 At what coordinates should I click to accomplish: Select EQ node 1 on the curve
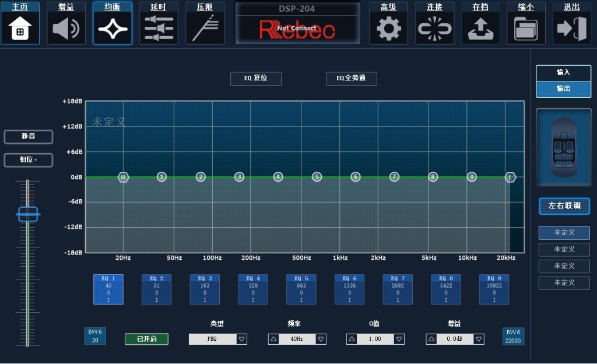[162, 177]
